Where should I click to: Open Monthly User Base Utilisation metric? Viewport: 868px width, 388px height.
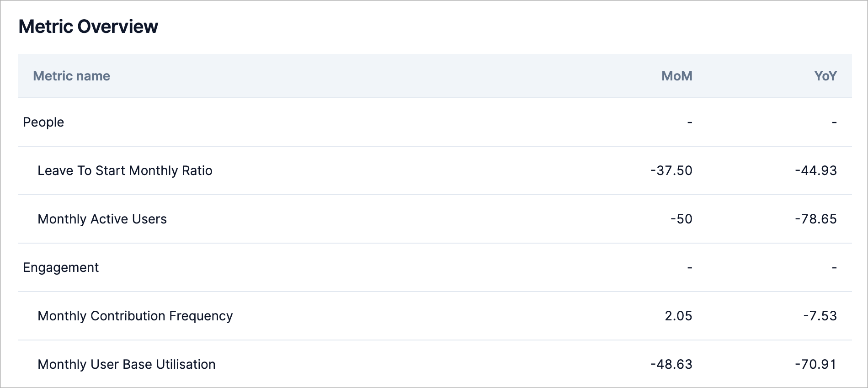coord(126,364)
